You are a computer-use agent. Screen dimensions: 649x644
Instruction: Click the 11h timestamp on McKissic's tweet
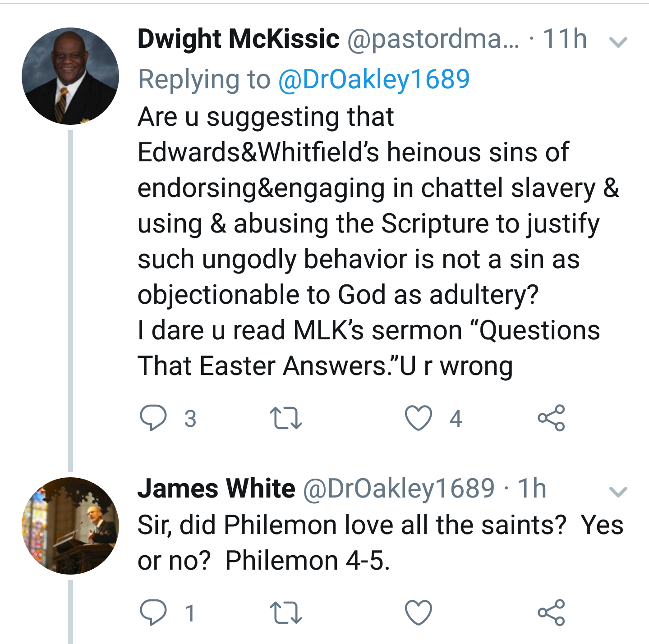(565, 39)
